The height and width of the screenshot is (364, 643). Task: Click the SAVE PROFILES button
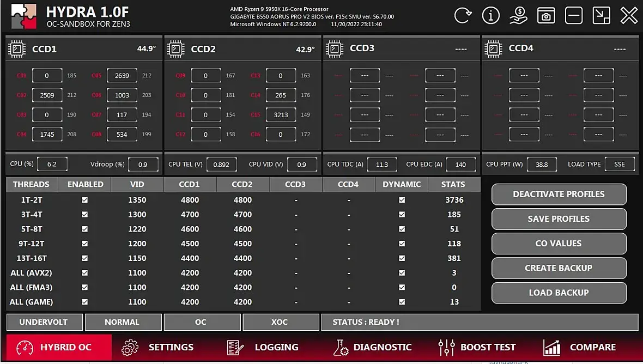(x=559, y=219)
